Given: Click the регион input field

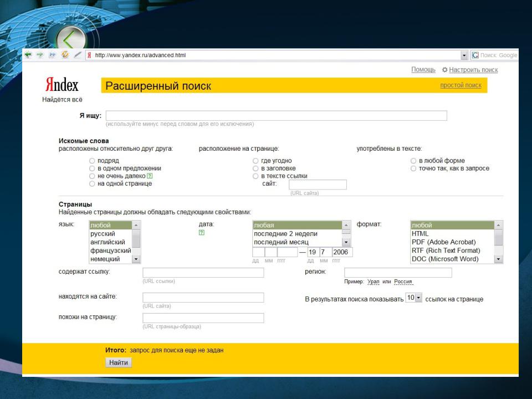Looking at the screenshot, I should click(x=398, y=273).
